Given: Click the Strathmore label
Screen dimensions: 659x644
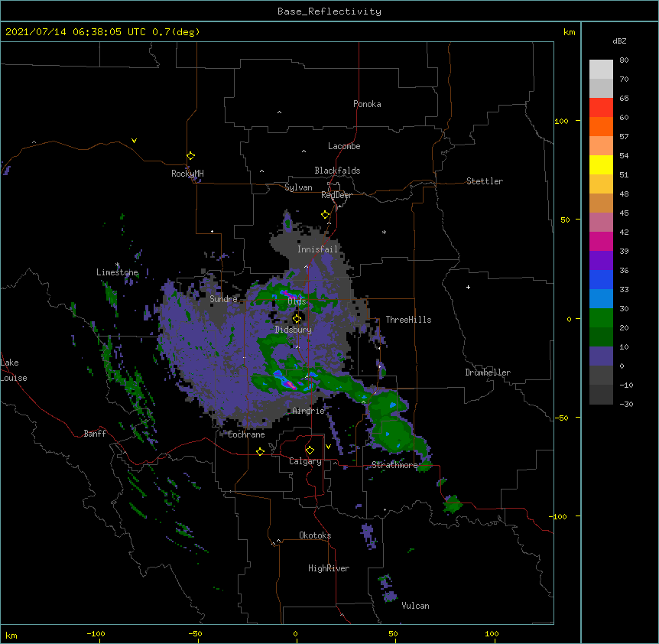Looking at the screenshot, I should click(394, 465).
